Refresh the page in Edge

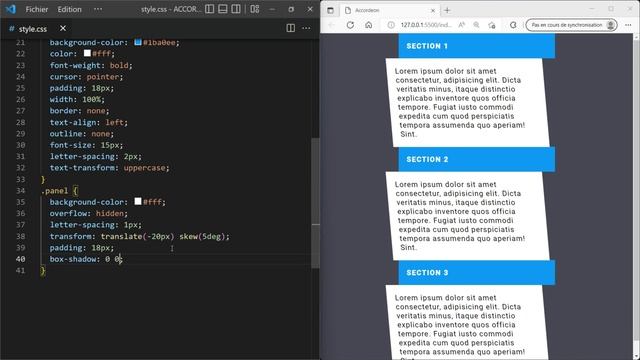[x=350, y=25]
